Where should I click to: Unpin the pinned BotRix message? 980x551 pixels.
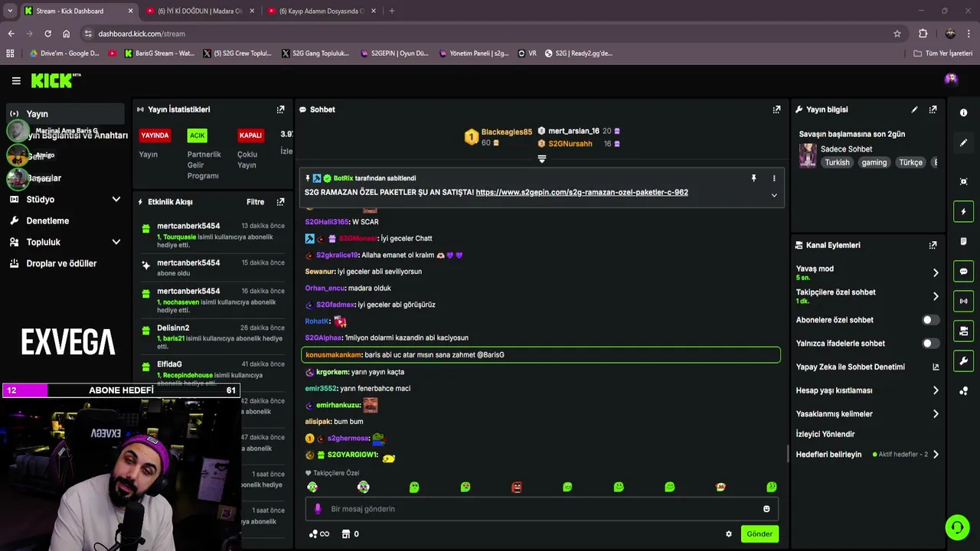pyautogui.click(x=753, y=178)
